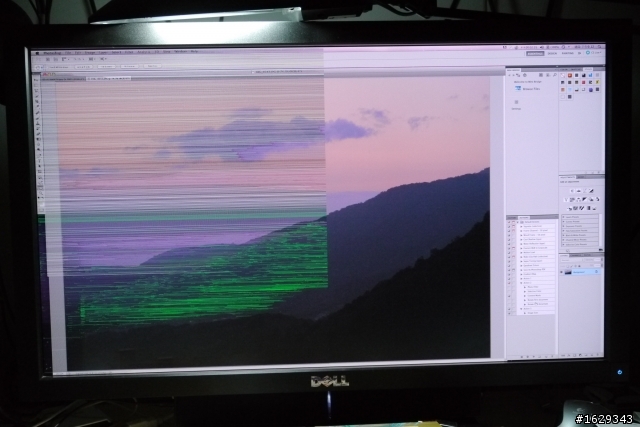Toggle visibility eye of Background layer
Screen dimensions: 640x427
pyautogui.click(x=562, y=272)
